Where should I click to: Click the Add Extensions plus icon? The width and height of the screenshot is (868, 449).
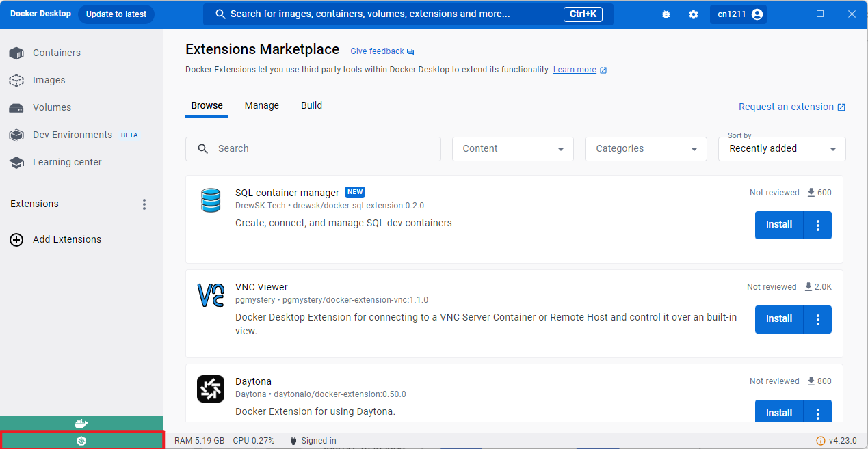16,239
